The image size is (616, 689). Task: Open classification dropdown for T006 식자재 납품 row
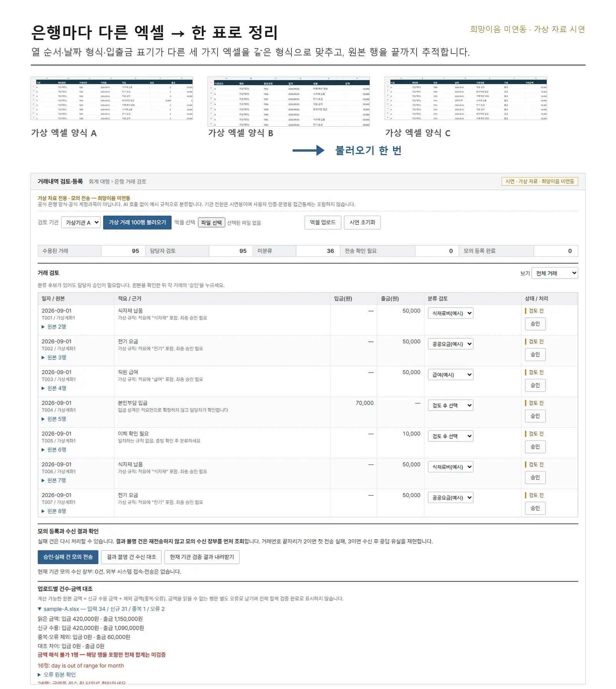450,467
